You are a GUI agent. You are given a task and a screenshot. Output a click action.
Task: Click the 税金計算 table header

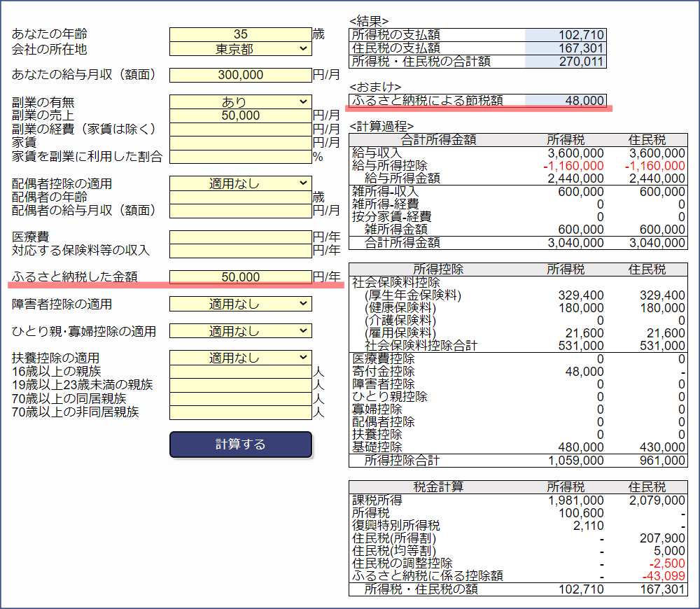tap(438, 487)
